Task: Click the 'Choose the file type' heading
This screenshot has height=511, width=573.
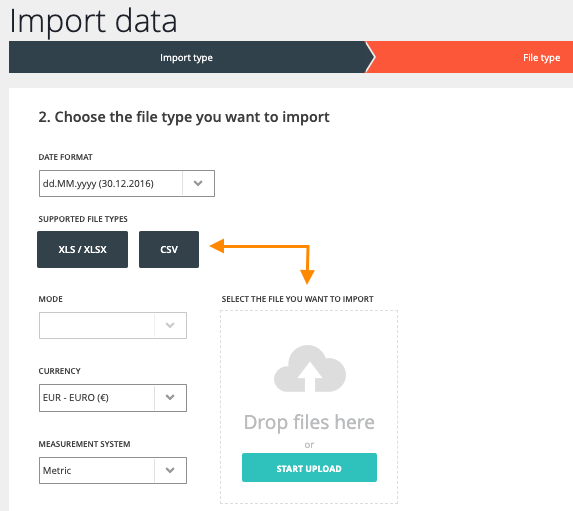Action: pyautogui.click(x=184, y=117)
